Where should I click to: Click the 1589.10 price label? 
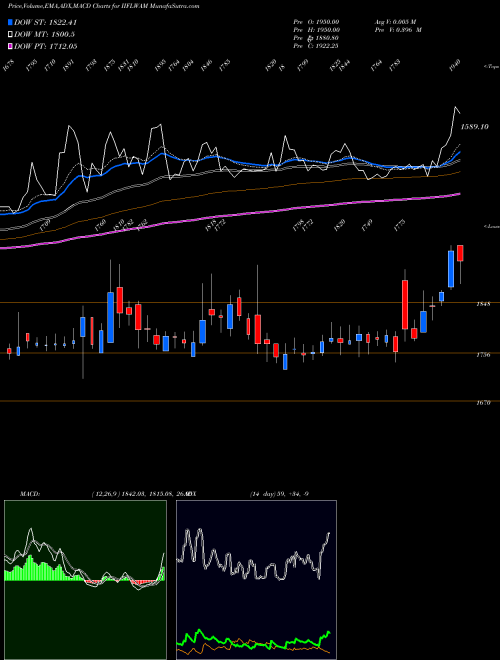tap(475, 126)
